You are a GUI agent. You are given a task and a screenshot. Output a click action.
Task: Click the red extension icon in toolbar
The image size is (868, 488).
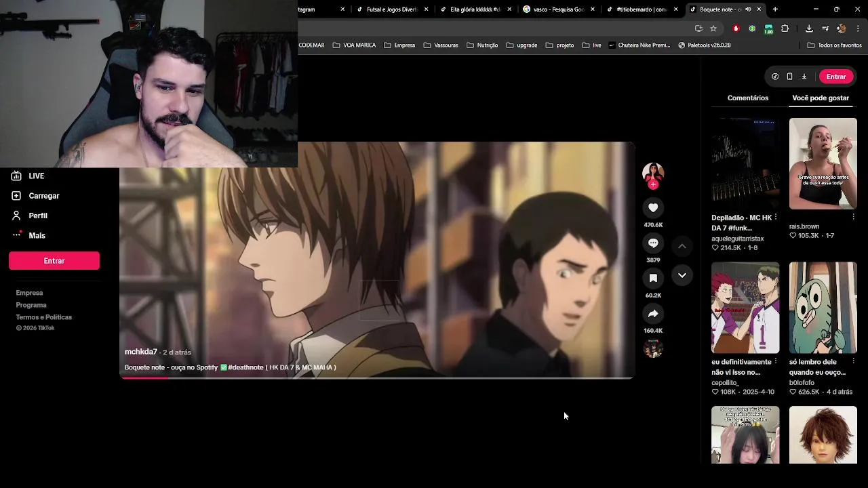pyautogui.click(x=736, y=28)
